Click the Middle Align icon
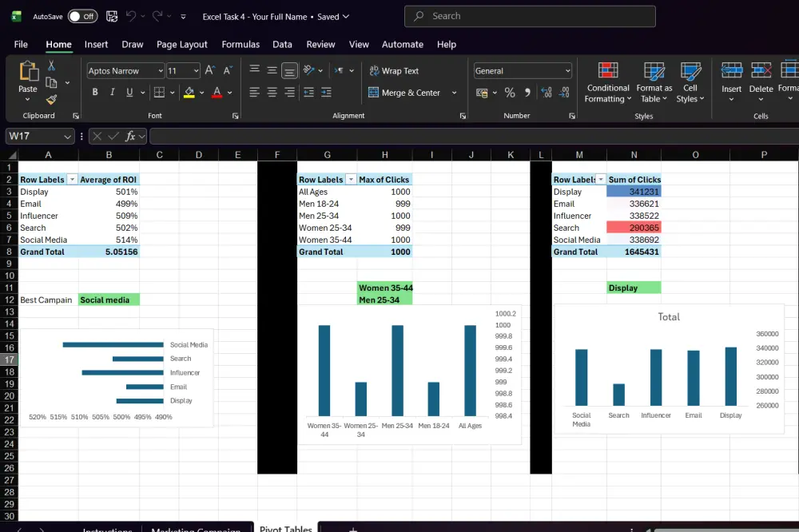Screen dimensions: 799x532 click(x=272, y=70)
